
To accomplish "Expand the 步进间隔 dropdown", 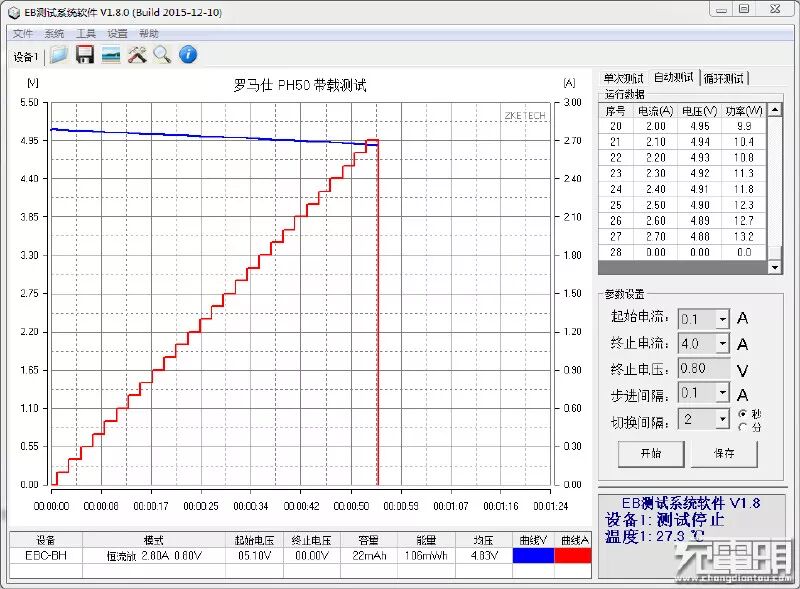I will tap(722, 392).
